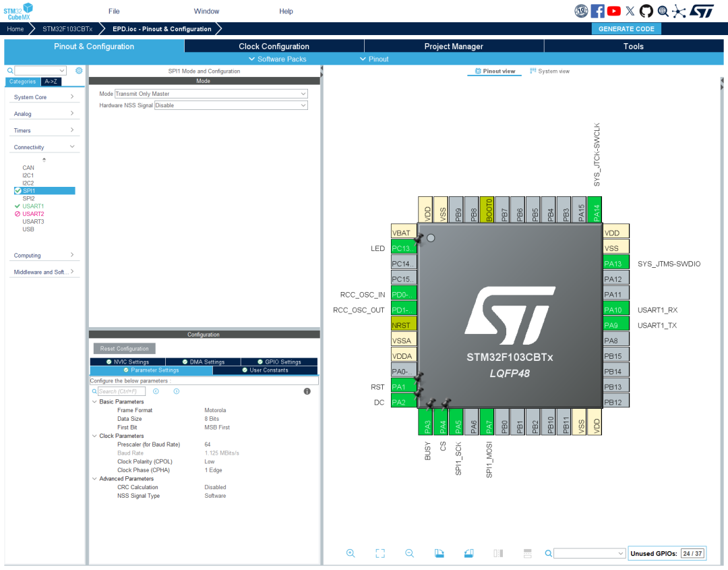Rotate the chip counterclockwise
The width and height of the screenshot is (728, 570).
(469, 553)
